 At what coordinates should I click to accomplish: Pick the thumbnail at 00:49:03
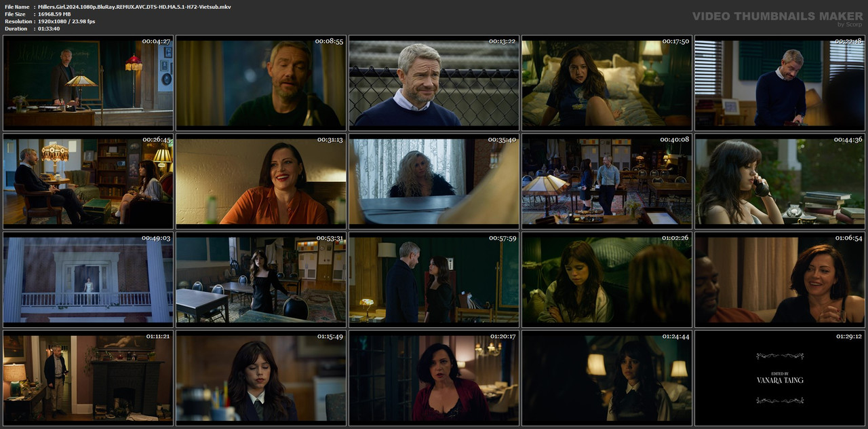point(88,279)
